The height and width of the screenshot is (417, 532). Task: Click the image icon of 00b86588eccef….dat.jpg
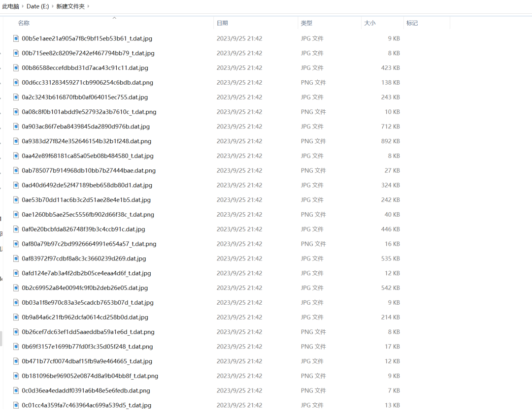pos(16,68)
